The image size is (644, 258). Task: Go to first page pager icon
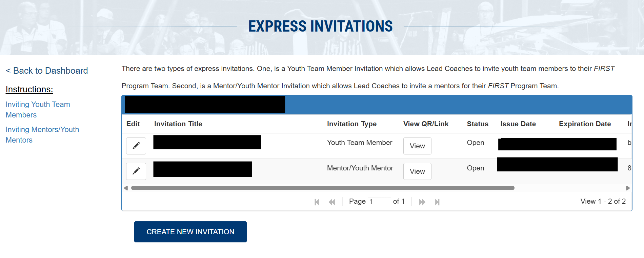point(317,202)
